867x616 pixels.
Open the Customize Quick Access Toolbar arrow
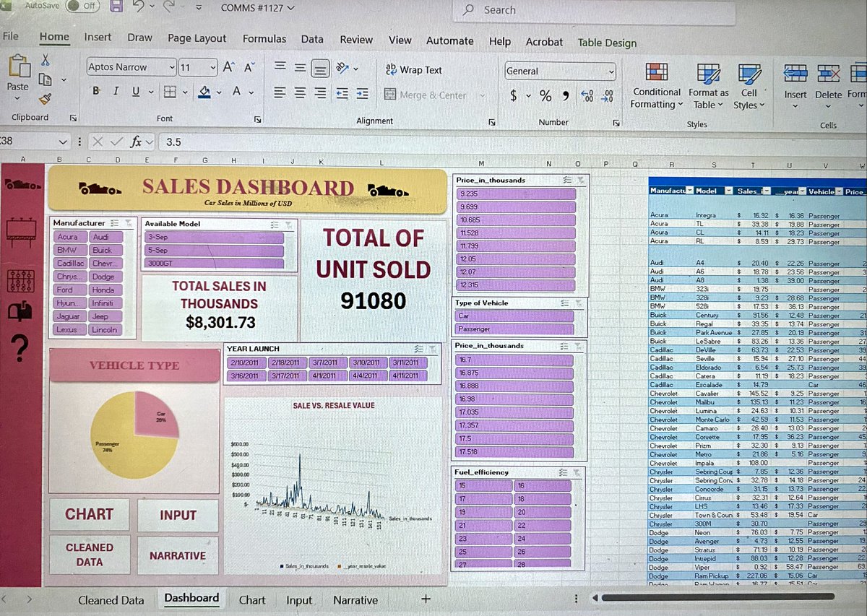pos(199,9)
